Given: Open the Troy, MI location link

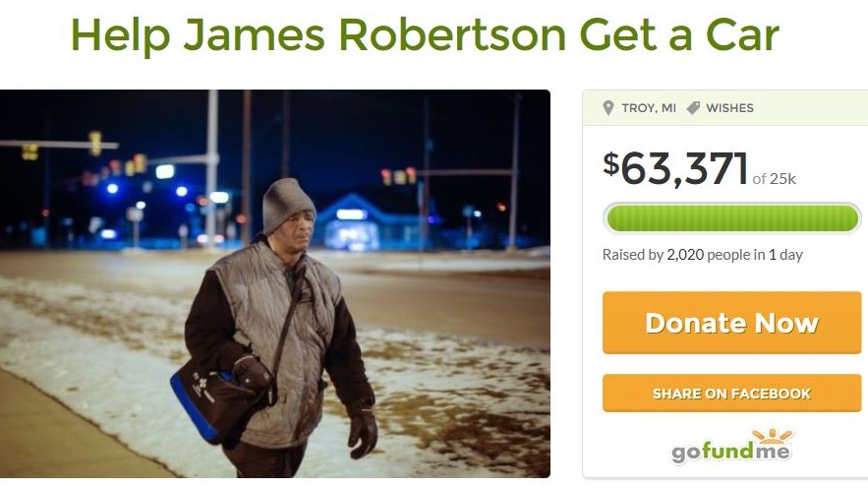Looking at the screenshot, I should pyautogui.click(x=649, y=108).
